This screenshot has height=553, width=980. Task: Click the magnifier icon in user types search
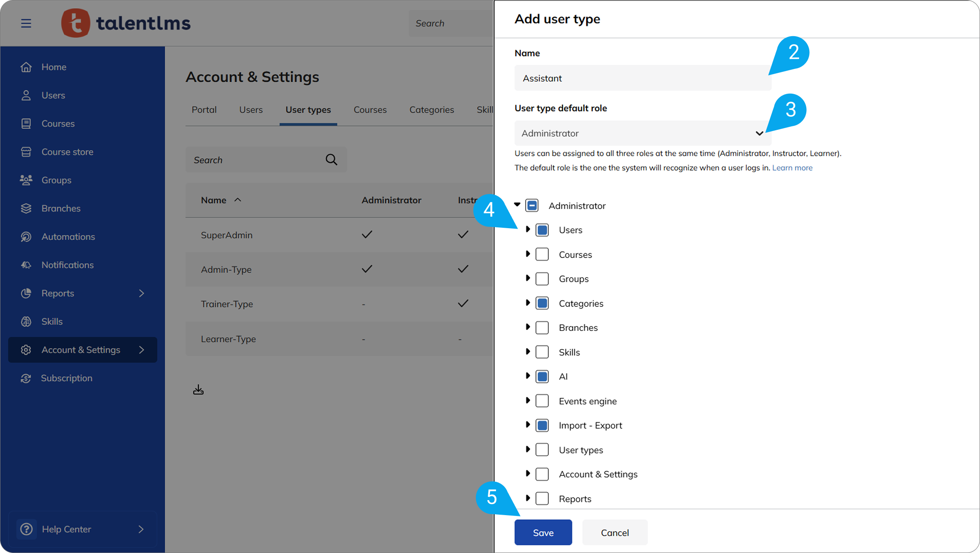click(x=331, y=160)
